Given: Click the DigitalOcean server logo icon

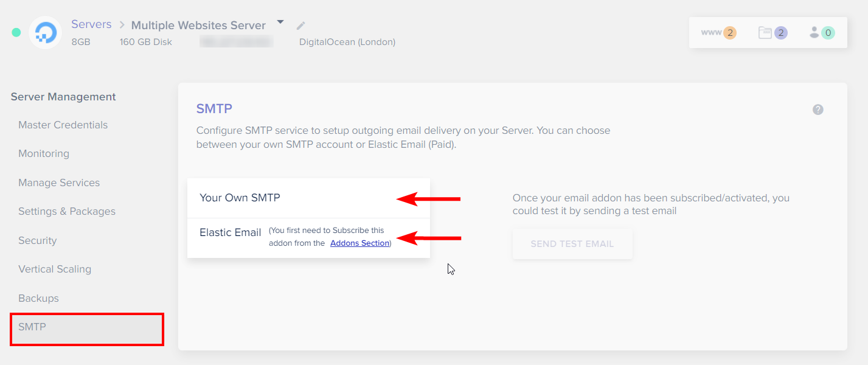Looking at the screenshot, I should (x=46, y=33).
